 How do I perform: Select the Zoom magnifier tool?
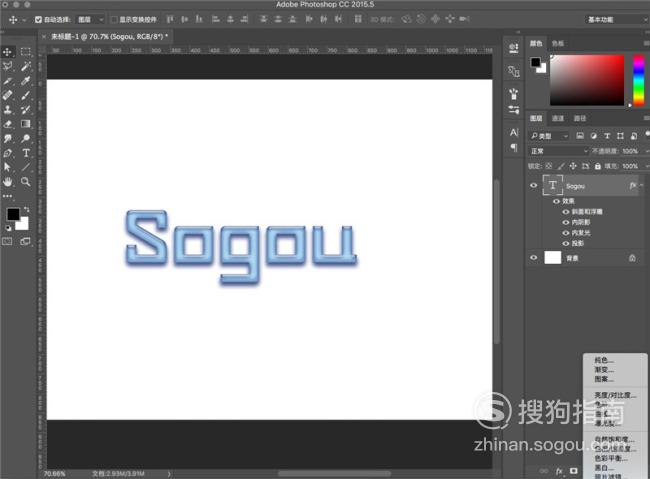pyautogui.click(x=26, y=182)
